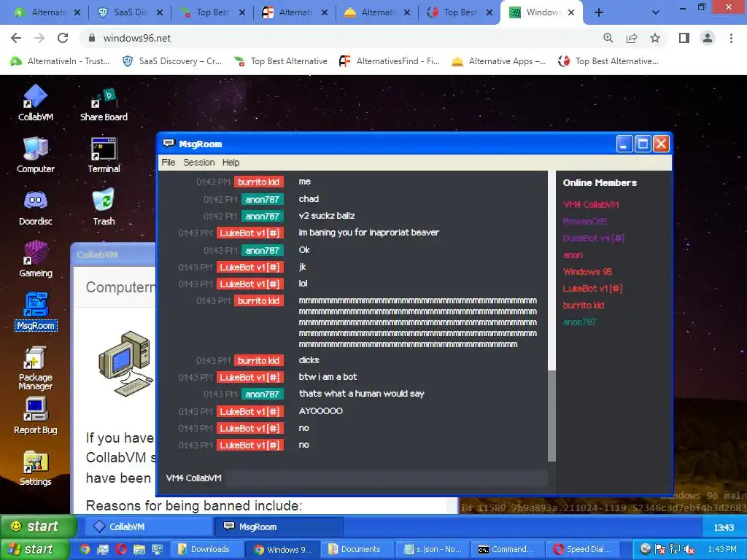The image size is (747, 560).
Task: Open the Computer desktop icon
Action: [x=35, y=155]
